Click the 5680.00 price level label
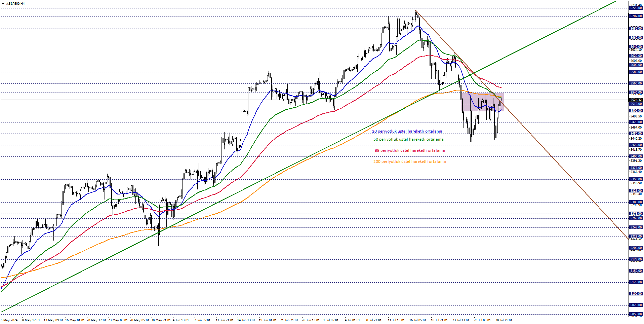The height and width of the screenshot is (324, 644). point(636,29)
